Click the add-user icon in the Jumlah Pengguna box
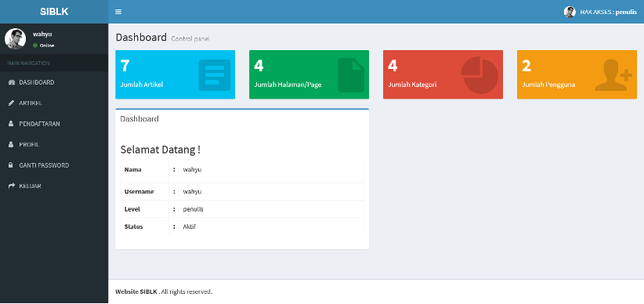Viewport: 644px width, 304px height. pos(613,75)
